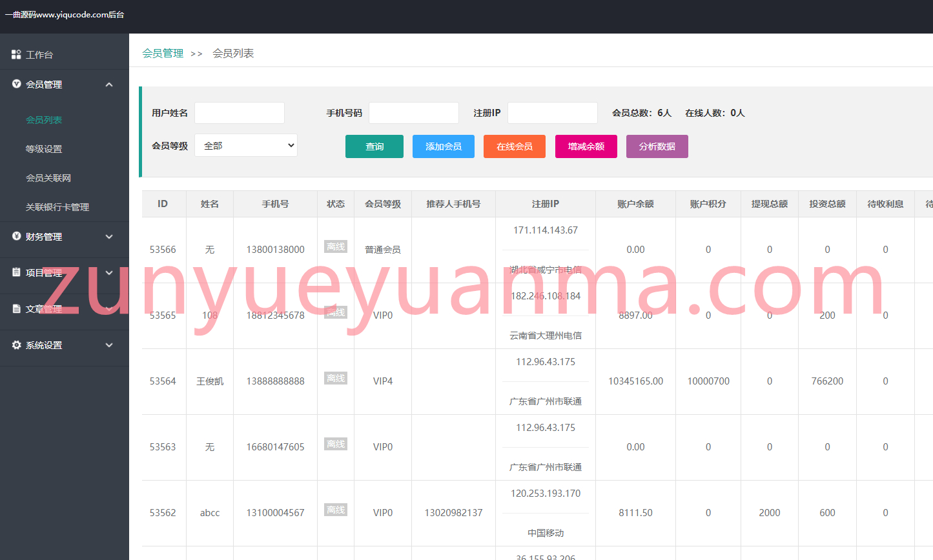This screenshot has width=933, height=560.
Task: Open 会员关联网 submenu item
Action: pyautogui.click(x=48, y=178)
